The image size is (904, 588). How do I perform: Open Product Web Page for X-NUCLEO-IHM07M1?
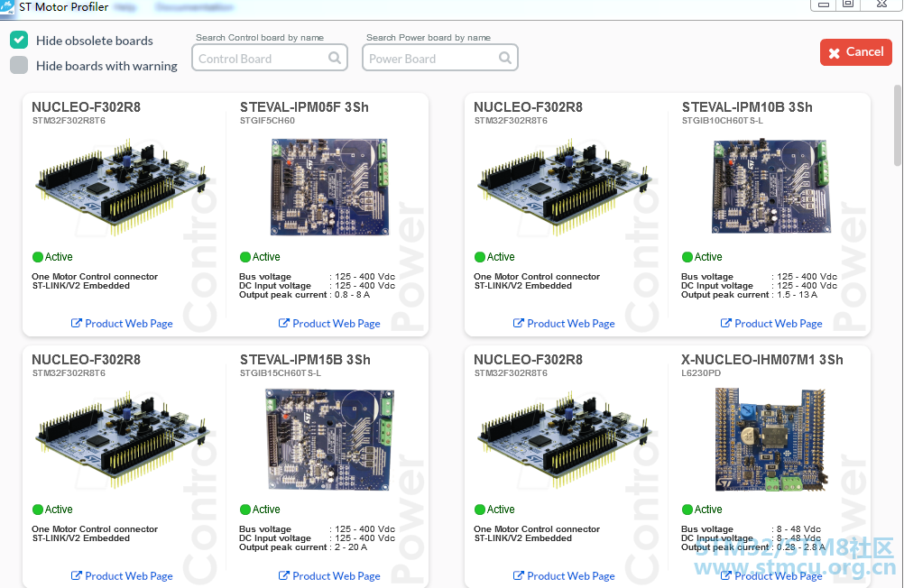pyautogui.click(x=771, y=576)
